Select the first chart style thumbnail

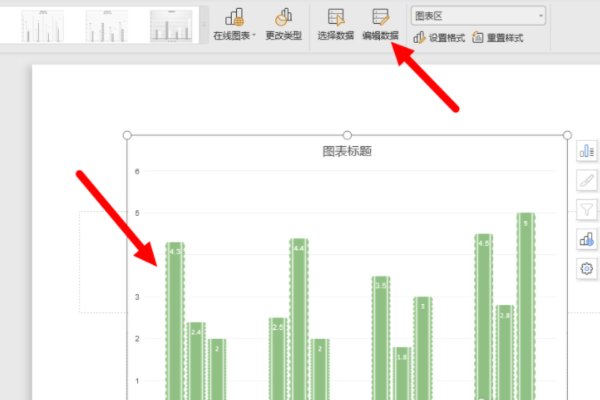point(42,26)
